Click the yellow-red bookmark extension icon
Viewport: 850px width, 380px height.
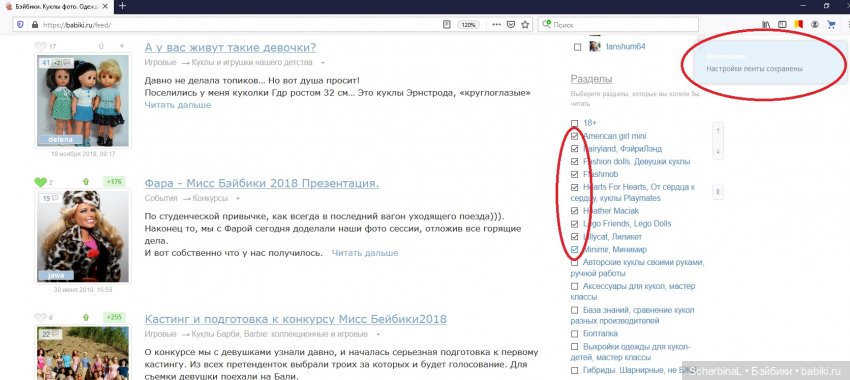pos(798,24)
